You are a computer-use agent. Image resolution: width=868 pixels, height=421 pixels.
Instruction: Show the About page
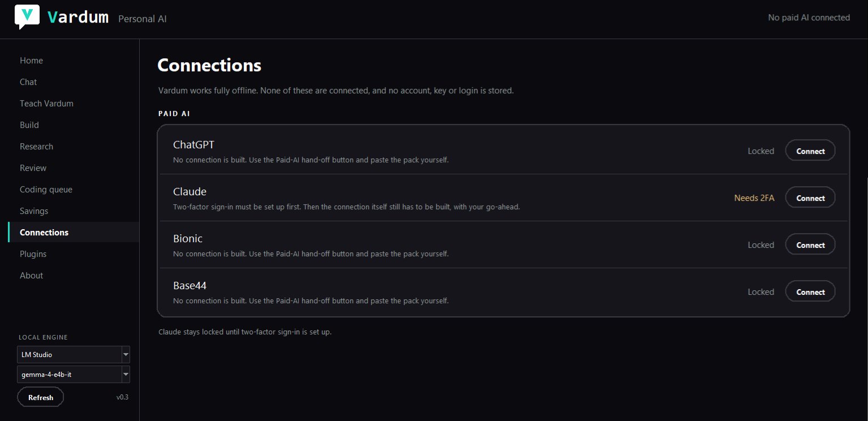tap(31, 276)
